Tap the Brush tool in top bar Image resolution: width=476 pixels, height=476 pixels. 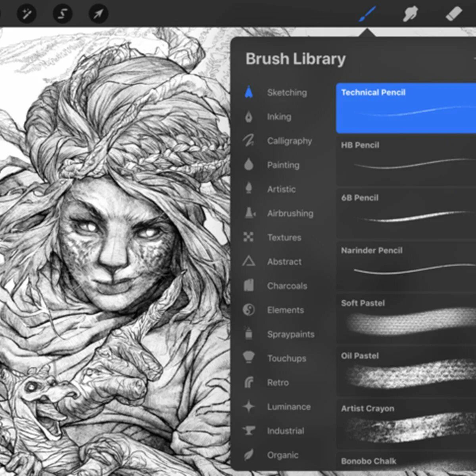[x=367, y=14]
